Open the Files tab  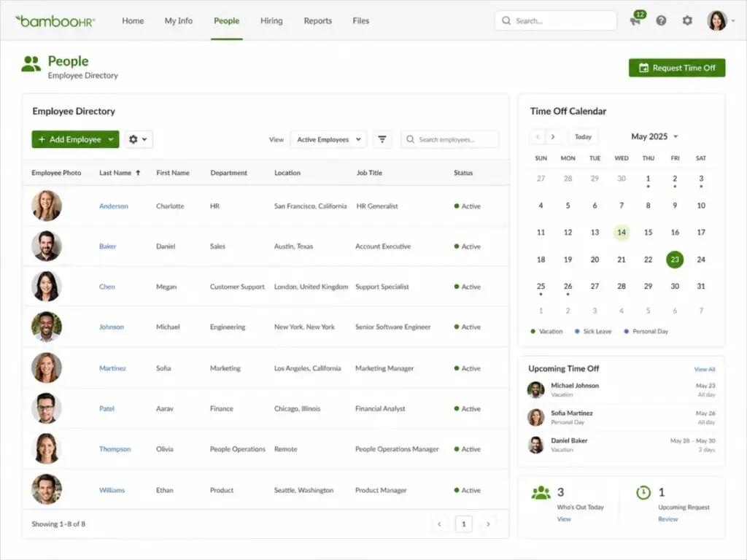pyautogui.click(x=360, y=21)
